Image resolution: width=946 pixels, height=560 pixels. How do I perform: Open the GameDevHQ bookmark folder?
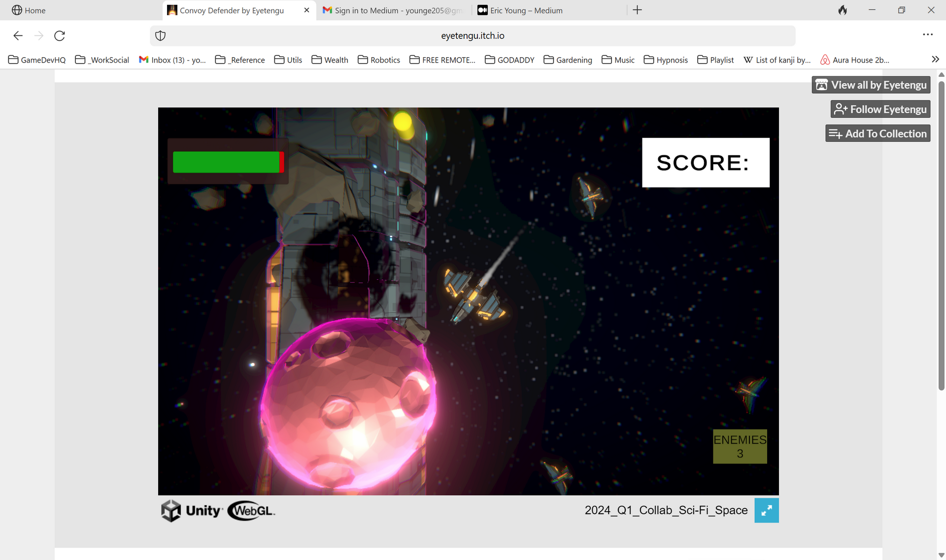click(37, 60)
